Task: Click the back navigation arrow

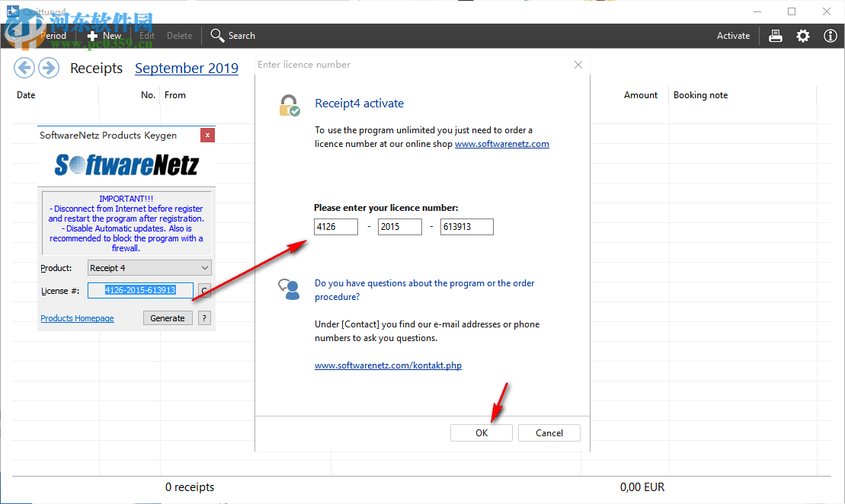Action: pos(24,68)
